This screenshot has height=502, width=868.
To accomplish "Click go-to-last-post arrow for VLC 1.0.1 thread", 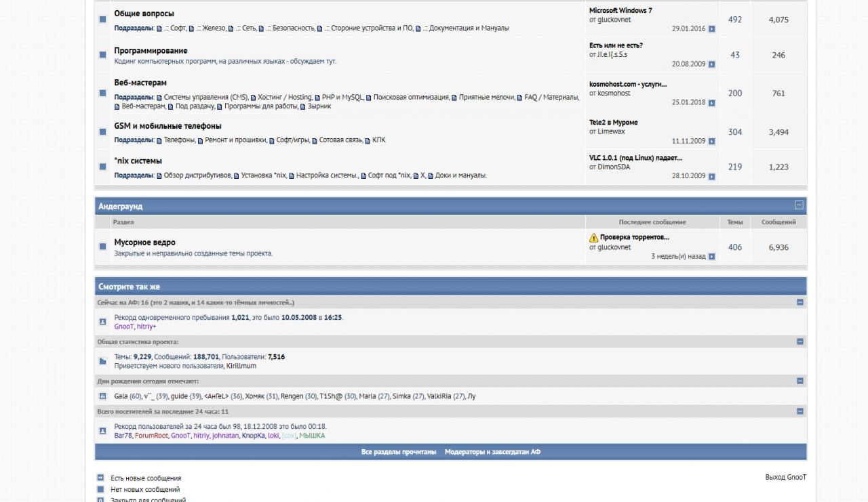I will [x=711, y=177].
